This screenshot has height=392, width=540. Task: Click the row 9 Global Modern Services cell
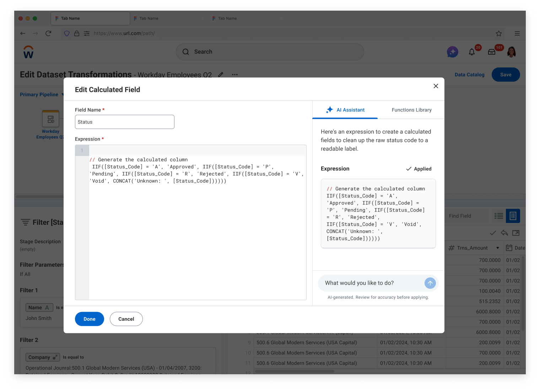pyautogui.click(x=315, y=342)
